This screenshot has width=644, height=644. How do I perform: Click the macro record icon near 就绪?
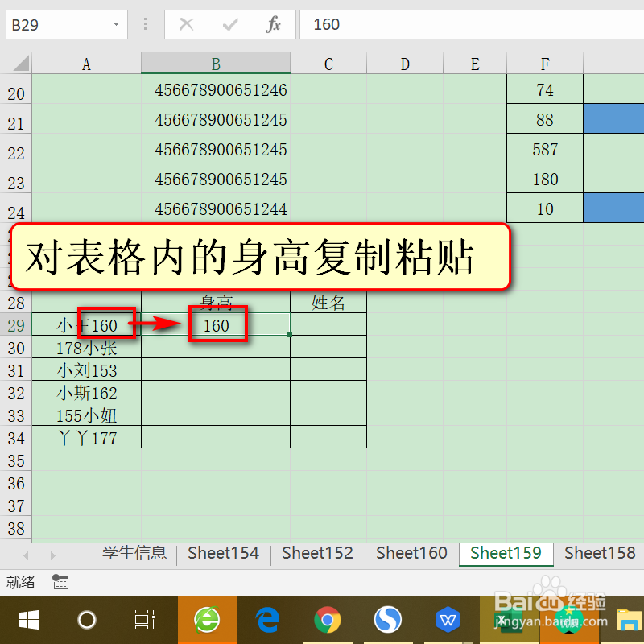tap(60, 581)
